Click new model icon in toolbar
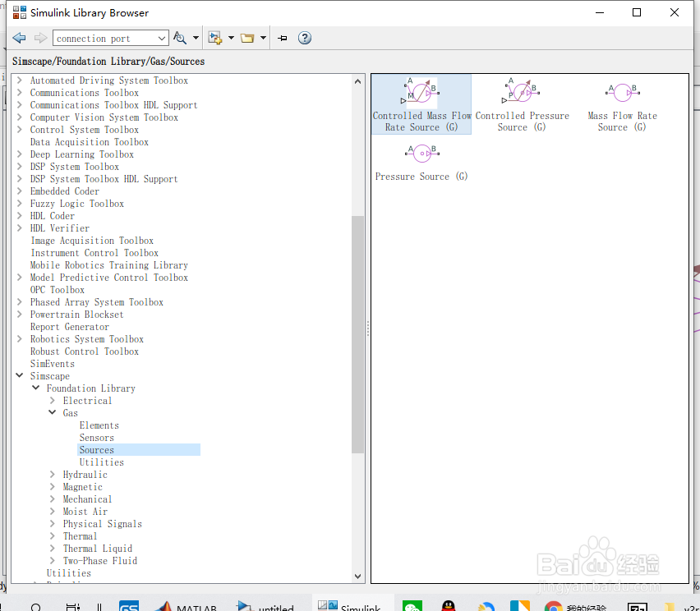700x611 pixels. (x=215, y=38)
